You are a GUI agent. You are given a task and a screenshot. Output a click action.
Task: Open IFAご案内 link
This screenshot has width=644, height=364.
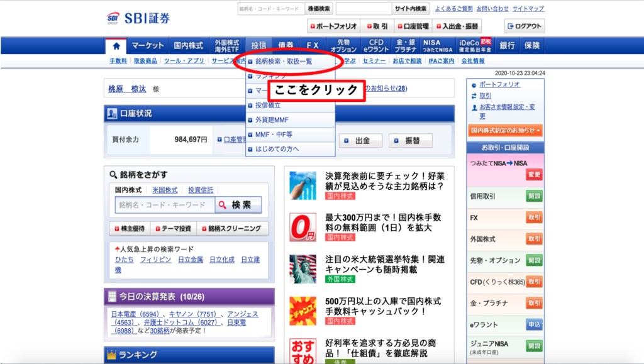pos(441,61)
